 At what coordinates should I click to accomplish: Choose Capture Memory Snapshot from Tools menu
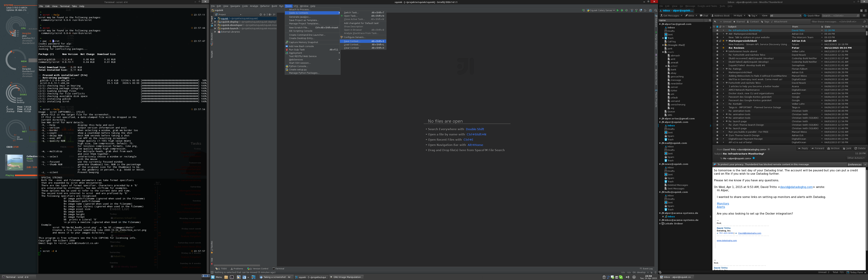click(312, 42)
